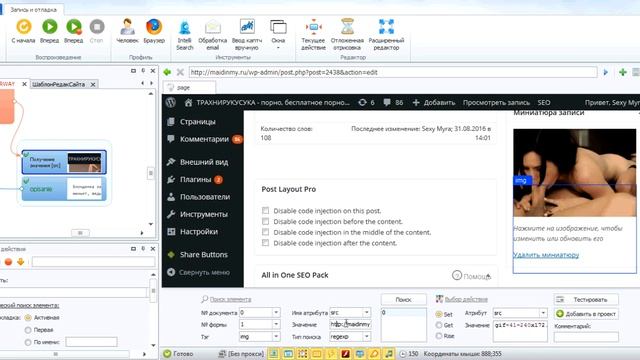
Task: Open the updates counter showing 6
Action: coord(366,102)
